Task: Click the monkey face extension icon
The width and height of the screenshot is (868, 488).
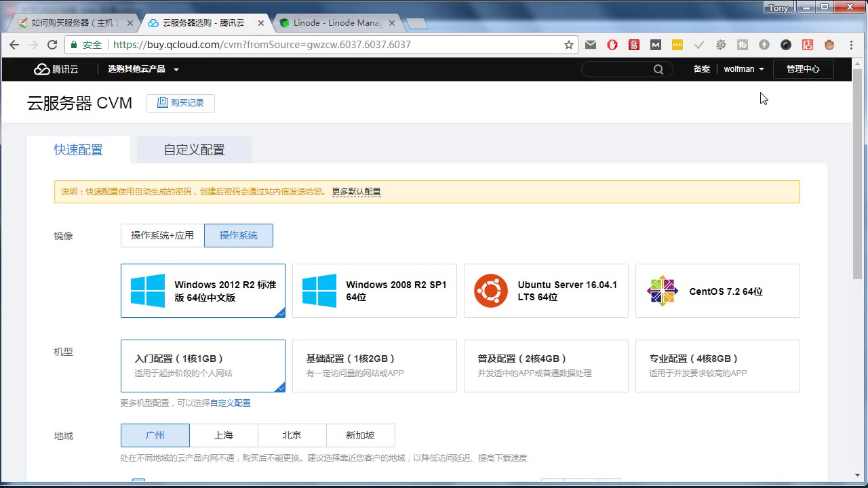Action: pos(829,45)
